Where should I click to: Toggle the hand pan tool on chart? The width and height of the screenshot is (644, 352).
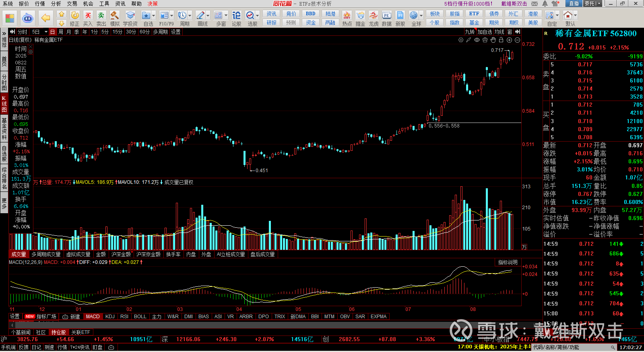point(493,40)
